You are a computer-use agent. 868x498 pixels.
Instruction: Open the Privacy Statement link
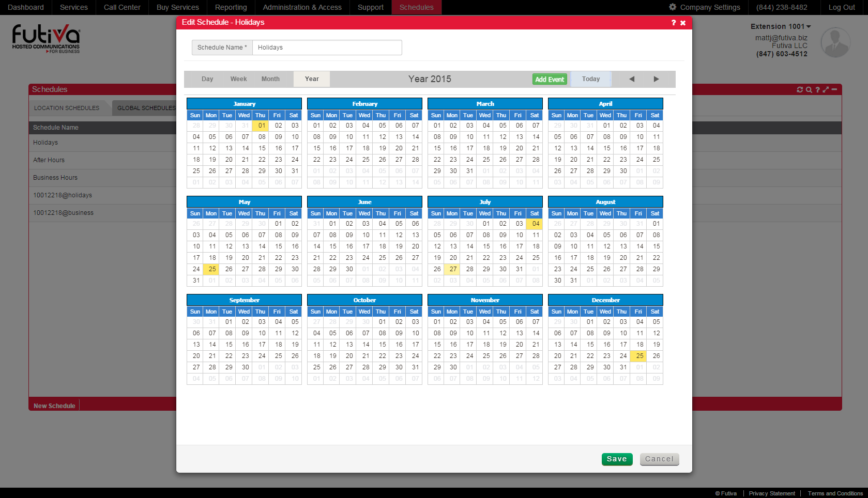(772, 493)
